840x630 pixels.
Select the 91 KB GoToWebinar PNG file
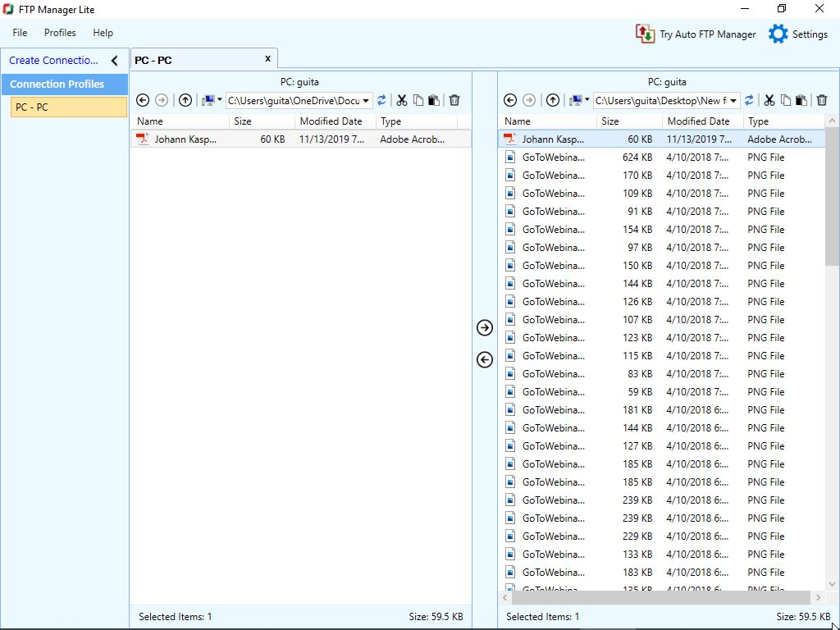coord(662,212)
